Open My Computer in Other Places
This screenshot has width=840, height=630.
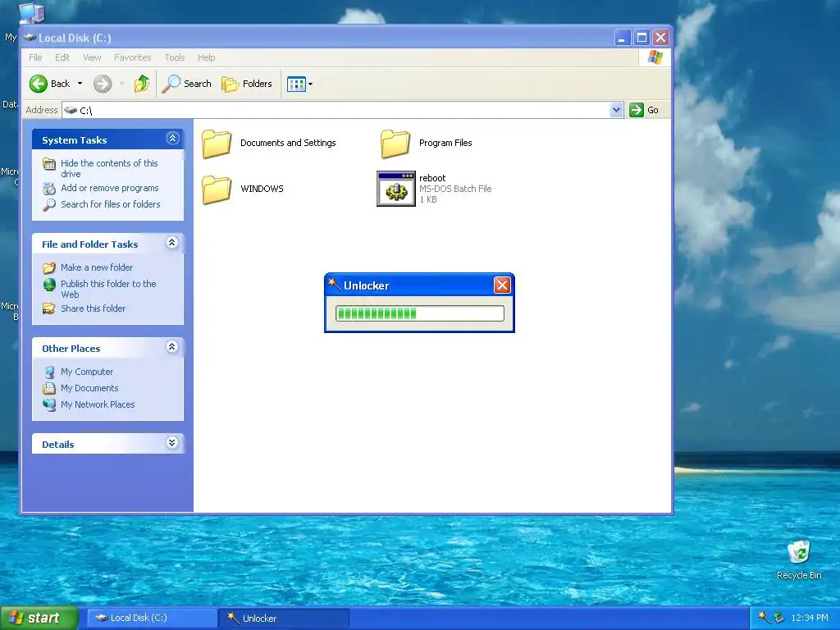(x=87, y=372)
